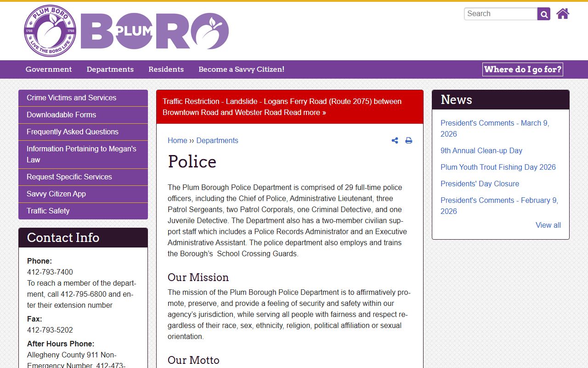The height and width of the screenshot is (368, 588).
Task: Click the News panel heading
Action: [456, 100]
